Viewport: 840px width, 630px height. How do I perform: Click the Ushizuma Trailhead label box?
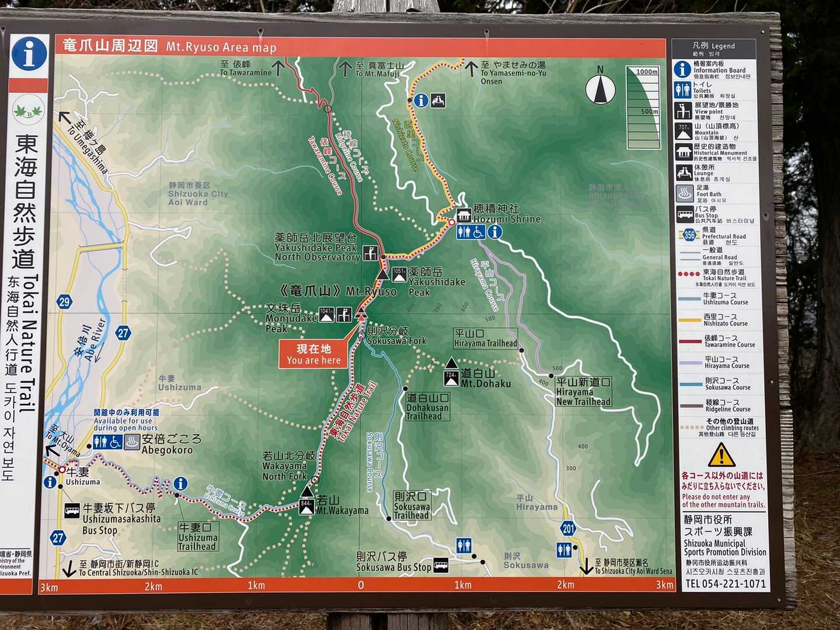pyautogui.click(x=198, y=537)
